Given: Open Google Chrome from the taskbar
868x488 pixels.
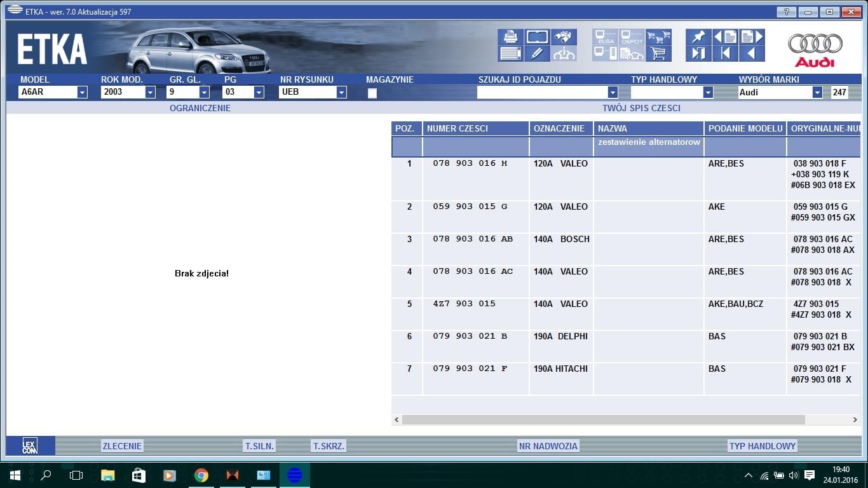Looking at the screenshot, I should click(x=201, y=475).
